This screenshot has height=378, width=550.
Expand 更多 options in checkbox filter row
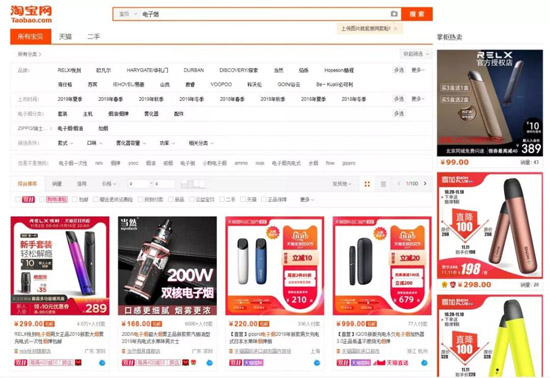point(307,200)
